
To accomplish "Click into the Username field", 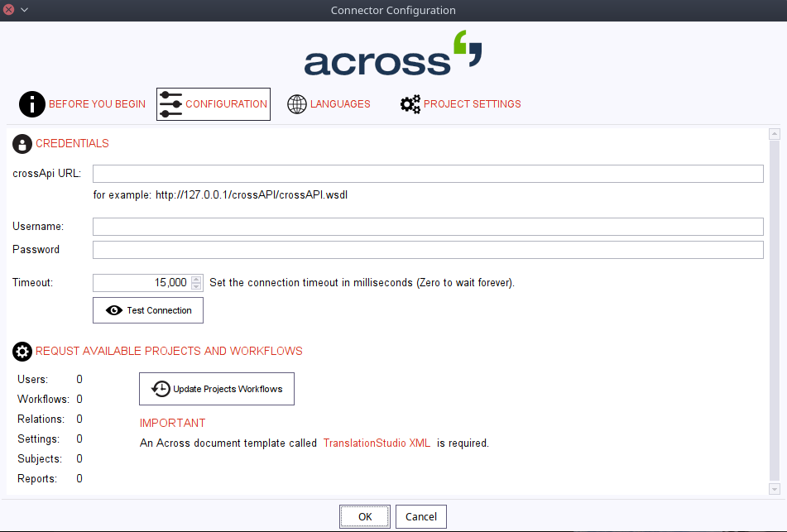I will coord(428,227).
